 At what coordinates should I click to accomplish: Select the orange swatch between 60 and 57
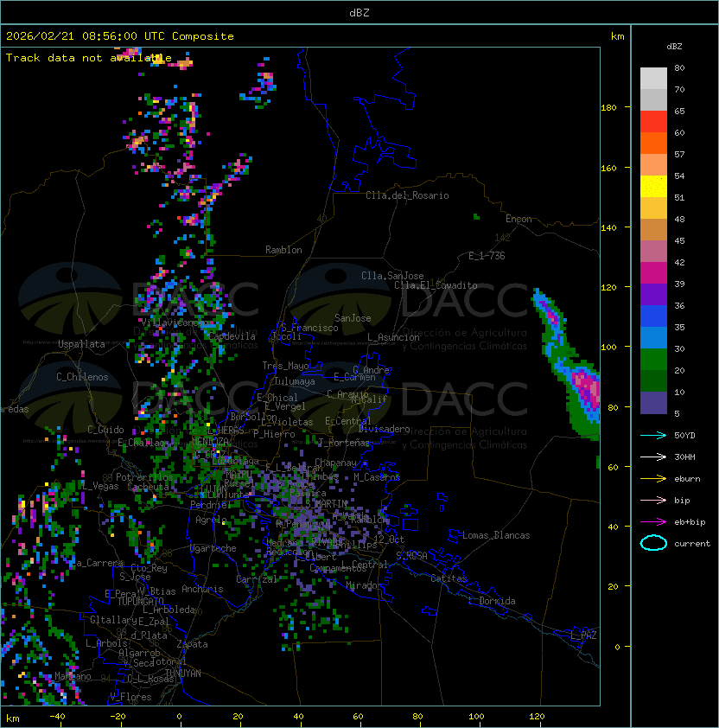[653, 143]
